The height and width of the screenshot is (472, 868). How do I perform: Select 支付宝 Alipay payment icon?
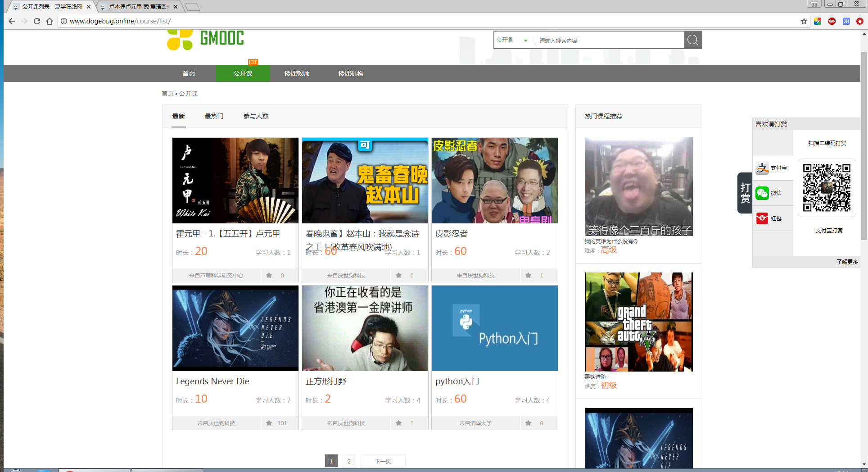(x=762, y=168)
